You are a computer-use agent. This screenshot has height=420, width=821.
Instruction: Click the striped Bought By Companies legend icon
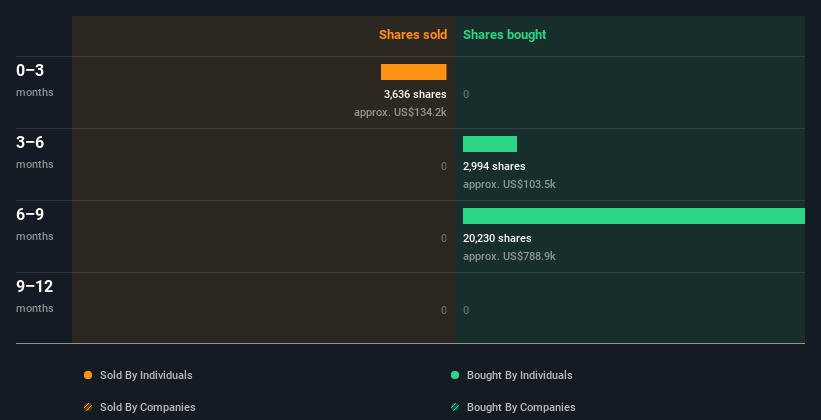pos(455,407)
